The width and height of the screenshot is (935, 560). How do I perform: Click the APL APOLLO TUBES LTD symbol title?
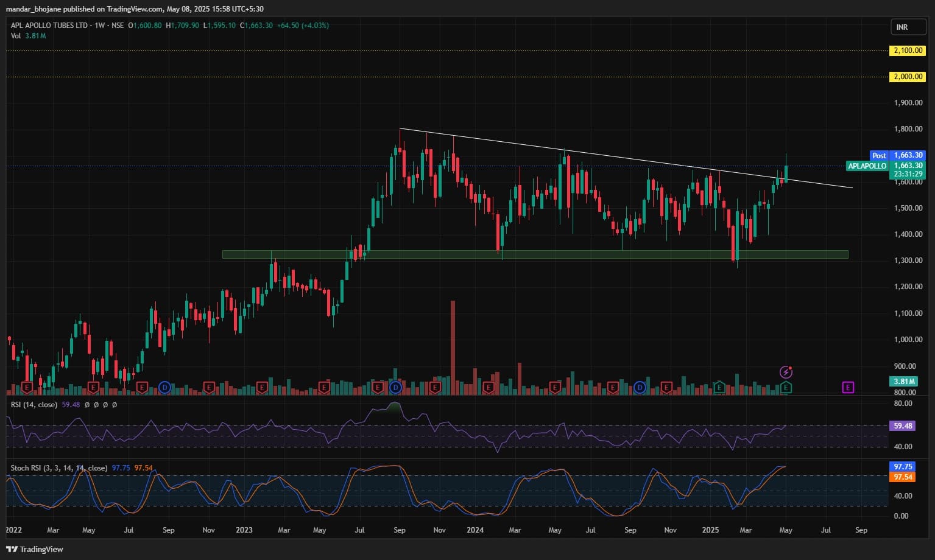point(50,26)
